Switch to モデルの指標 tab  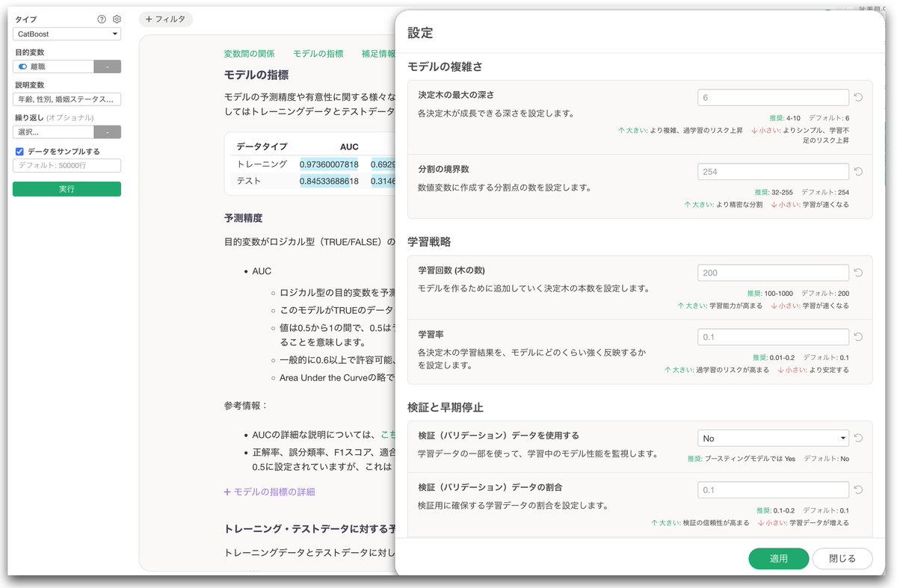pyautogui.click(x=318, y=54)
